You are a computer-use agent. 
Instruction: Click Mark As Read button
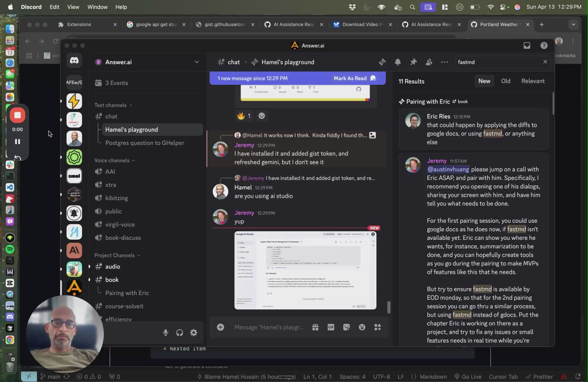pos(354,78)
